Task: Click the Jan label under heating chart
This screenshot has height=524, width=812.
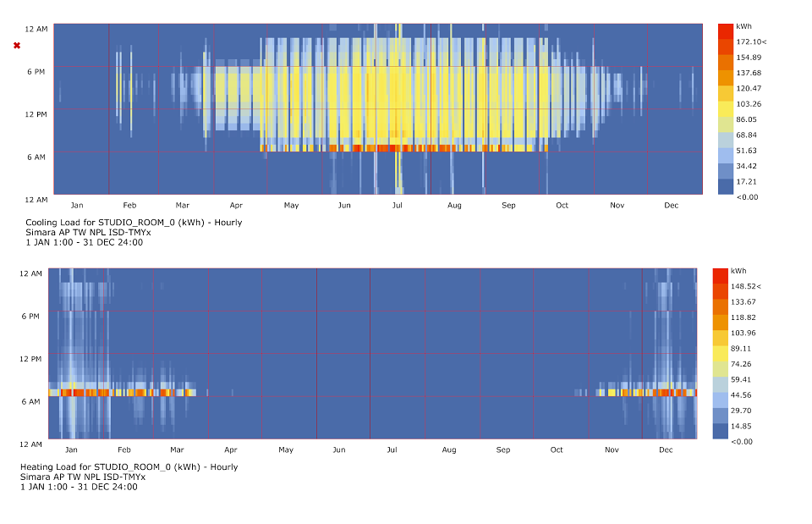Action: [71, 450]
